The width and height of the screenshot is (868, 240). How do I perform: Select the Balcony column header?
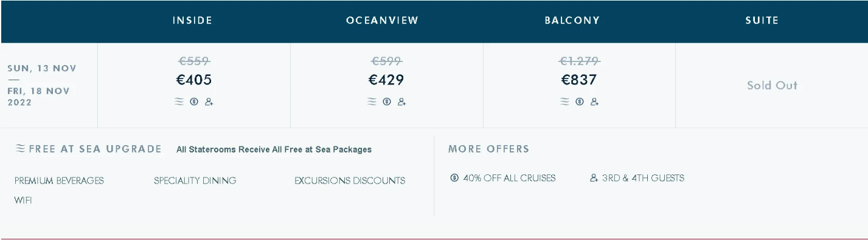(572, 20)
